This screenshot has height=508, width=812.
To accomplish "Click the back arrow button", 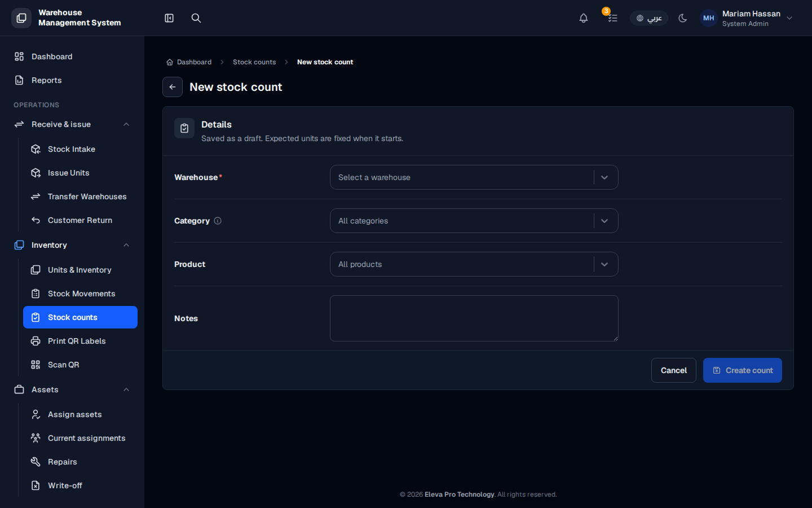I will tap(173, 87).
